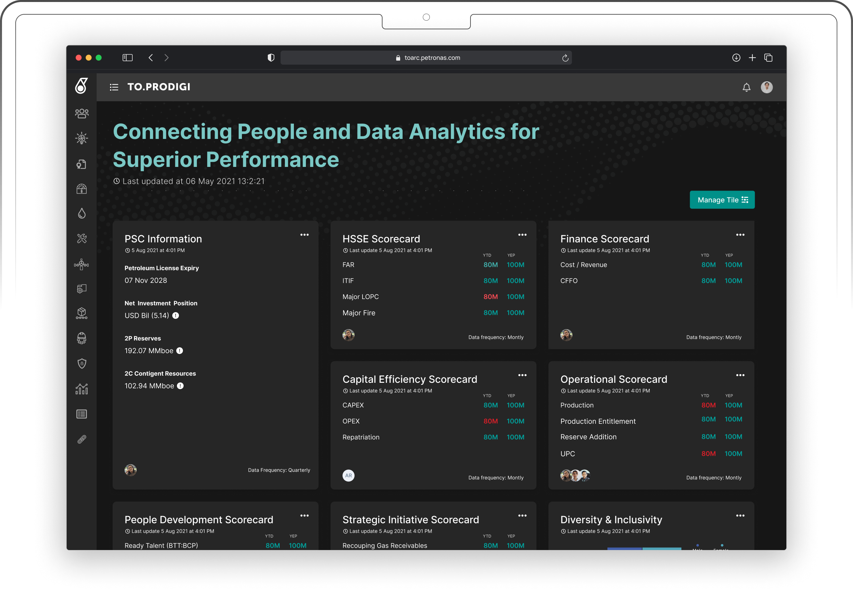Viewport: 853px width, 616px height.
Task: Open user profile avatar in header
Action: (766, 87)
